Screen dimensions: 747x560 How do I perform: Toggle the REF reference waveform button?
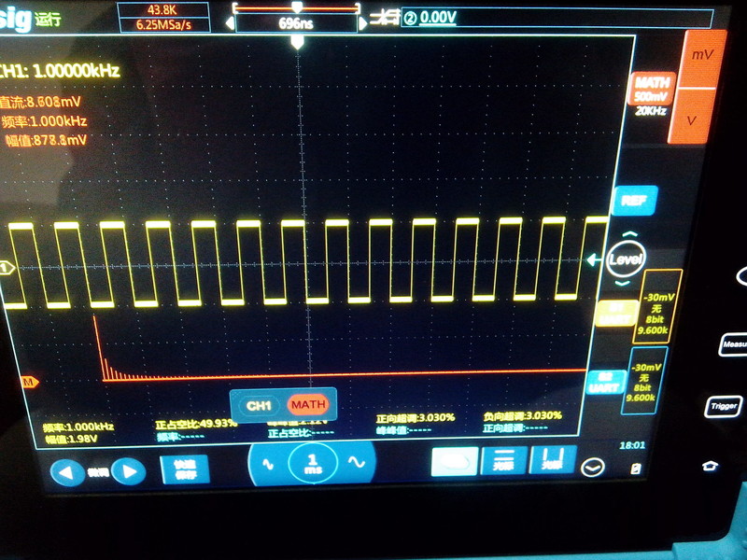point(635,200)
